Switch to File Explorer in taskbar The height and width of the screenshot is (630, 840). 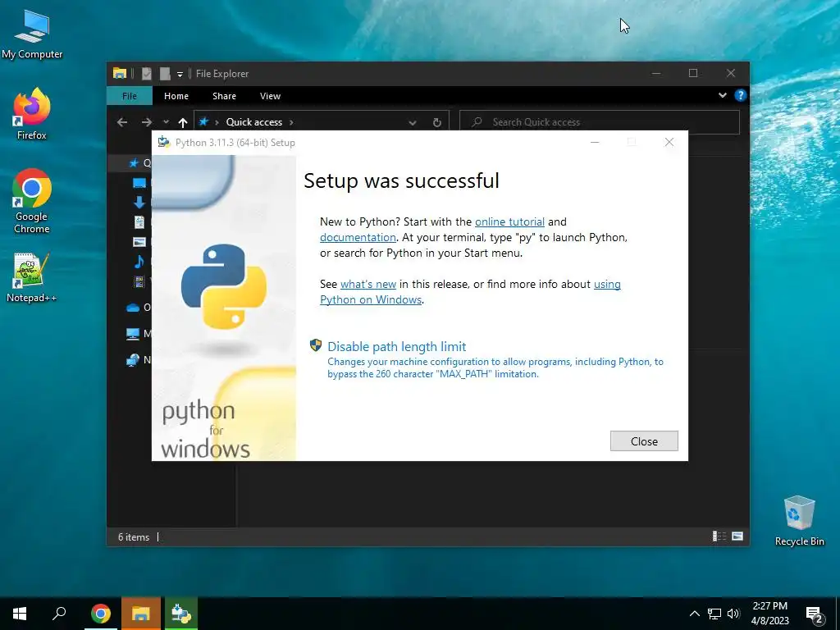(141, 614)
